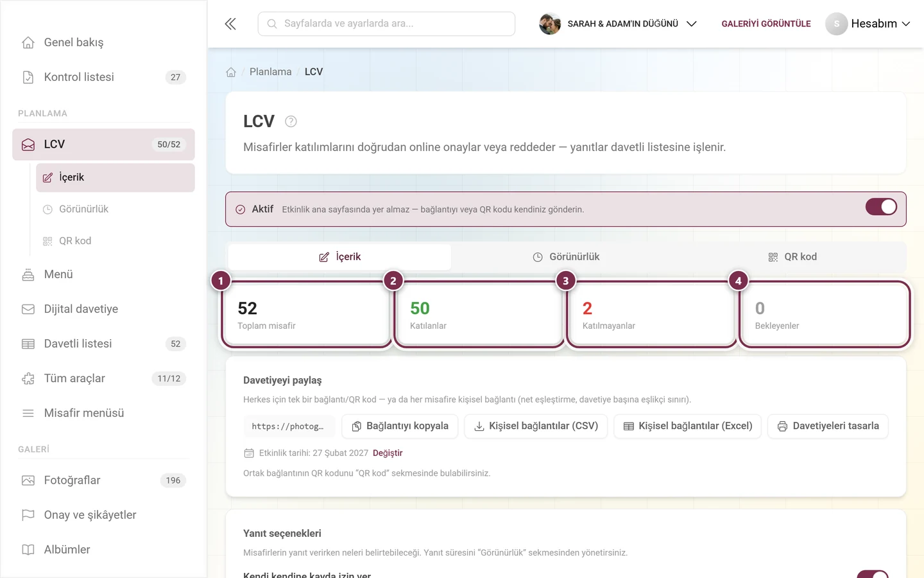Open the help question-mark icon beside LCV
Image resolution: width=924 pixels, height=578 pixels.
pyautogui.click(x=291, y=121)
